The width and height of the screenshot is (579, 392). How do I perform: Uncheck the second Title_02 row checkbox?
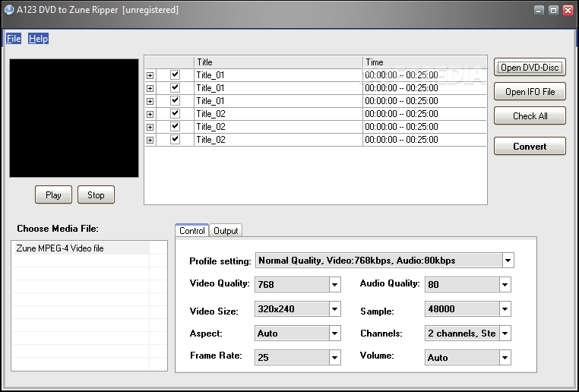click(x=175, y=127)
